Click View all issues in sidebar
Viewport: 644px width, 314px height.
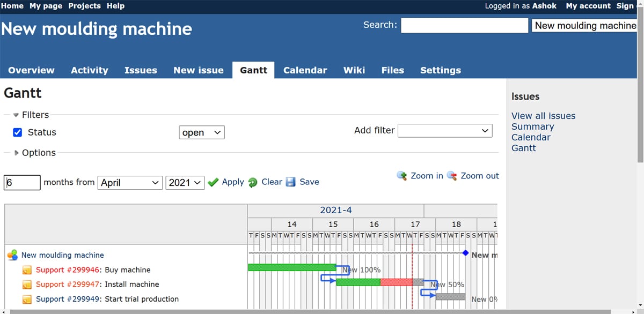543,116
